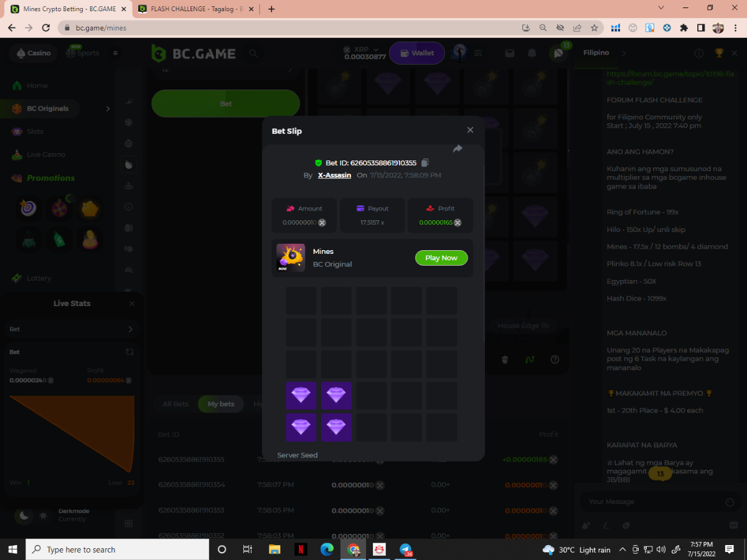Expand BC Originals sidebar submenu
Image resolution: width=747 pixels, height=560 pixels.
(108, 109)
